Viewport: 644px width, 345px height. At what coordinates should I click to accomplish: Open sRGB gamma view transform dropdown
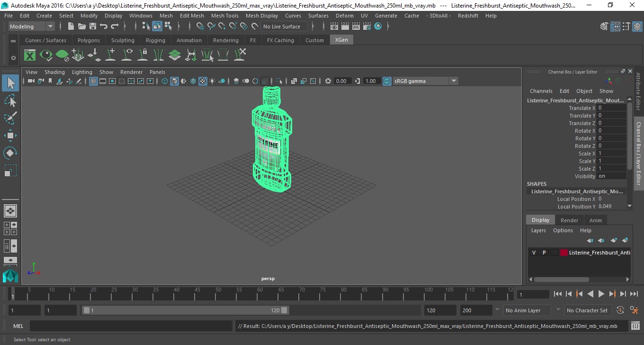(x=426, y=81)
